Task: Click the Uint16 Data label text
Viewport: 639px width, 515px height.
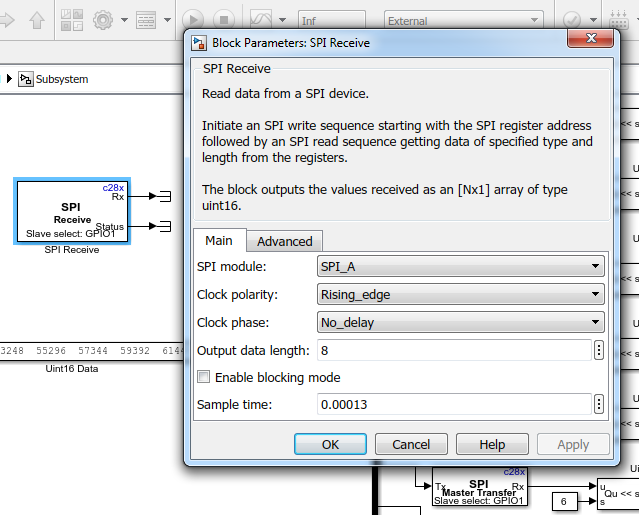Action: pyautogui.click(x=72, y=369)
